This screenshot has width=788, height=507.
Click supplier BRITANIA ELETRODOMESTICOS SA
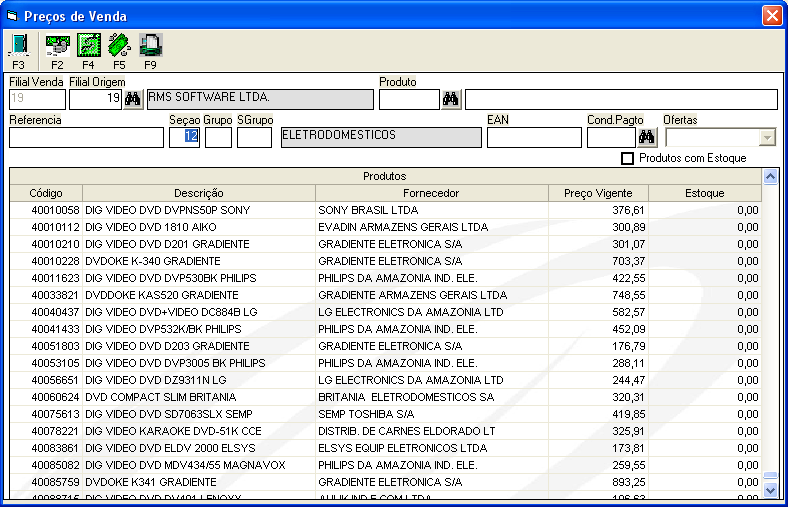click(x=406, y=397)
